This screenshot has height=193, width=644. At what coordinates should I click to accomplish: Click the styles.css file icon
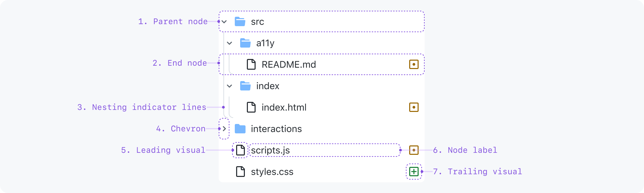pyautogui.click(x=240, y=172)
